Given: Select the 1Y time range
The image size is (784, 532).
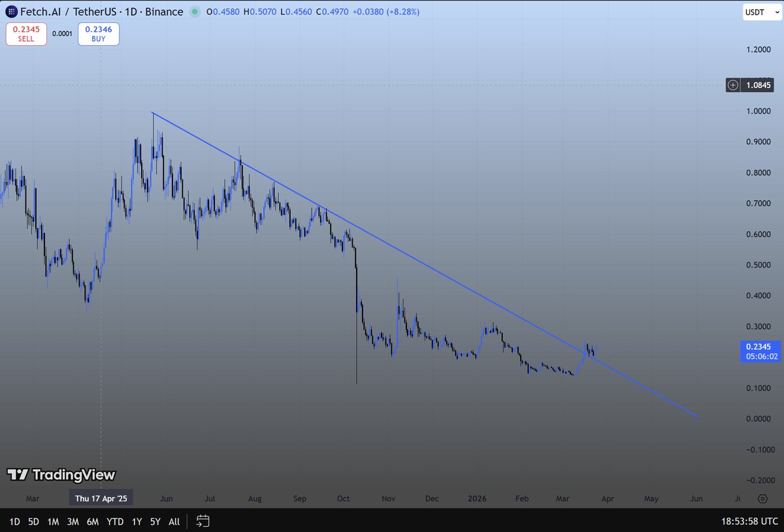Looking at the screenshot, I should [x=137, y=522].
